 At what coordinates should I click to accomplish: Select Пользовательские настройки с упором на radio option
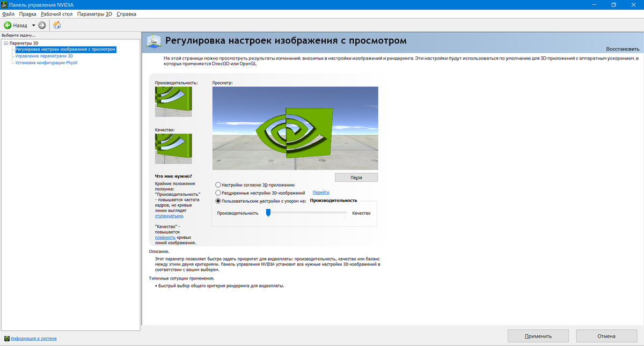point(218,201)
